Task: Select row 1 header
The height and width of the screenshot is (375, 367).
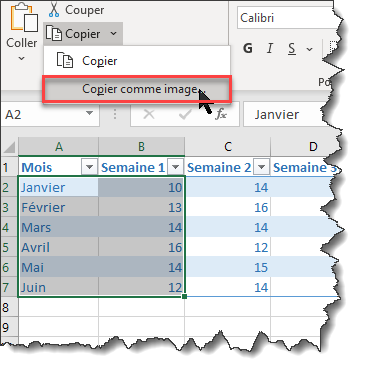Action: pyautogui.click(x=9, y=167)
